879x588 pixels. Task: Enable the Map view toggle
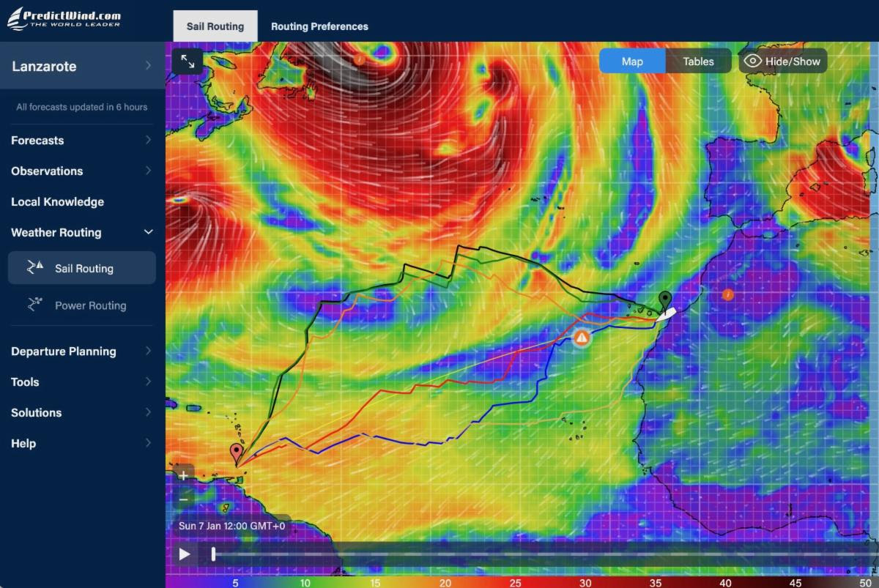click(631, 61)
